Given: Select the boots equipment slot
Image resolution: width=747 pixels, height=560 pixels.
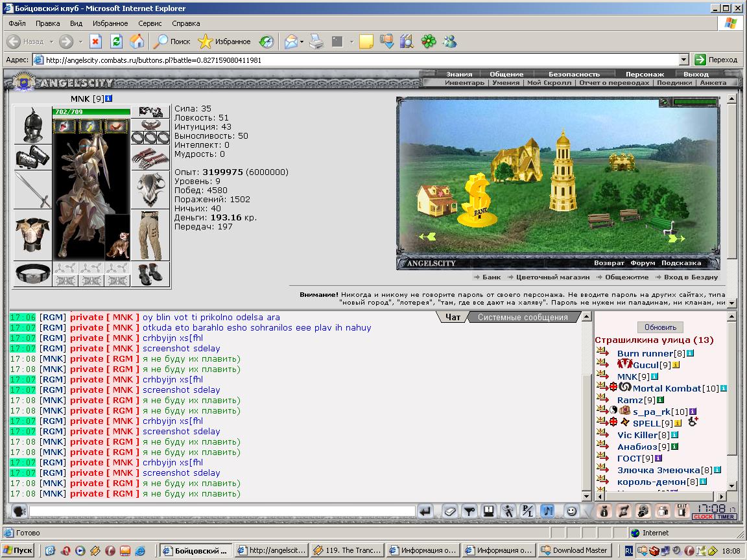Looking at the screenshot, I should pos(150,274).
